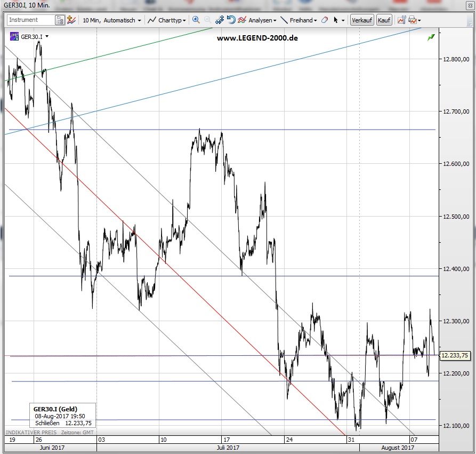Screen dimensions: 476x454
Task: Select the pointer cursor tool
Action: (336, 20)
